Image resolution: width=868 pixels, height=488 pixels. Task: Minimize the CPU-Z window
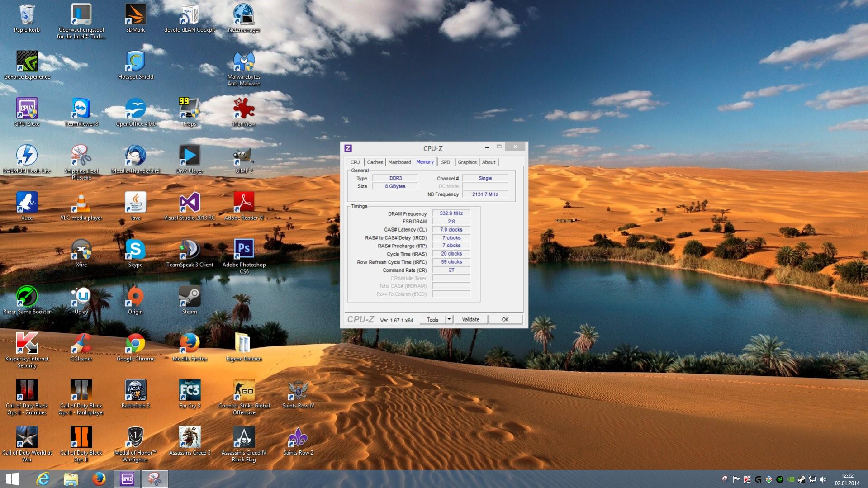click(x=487, y=147)
